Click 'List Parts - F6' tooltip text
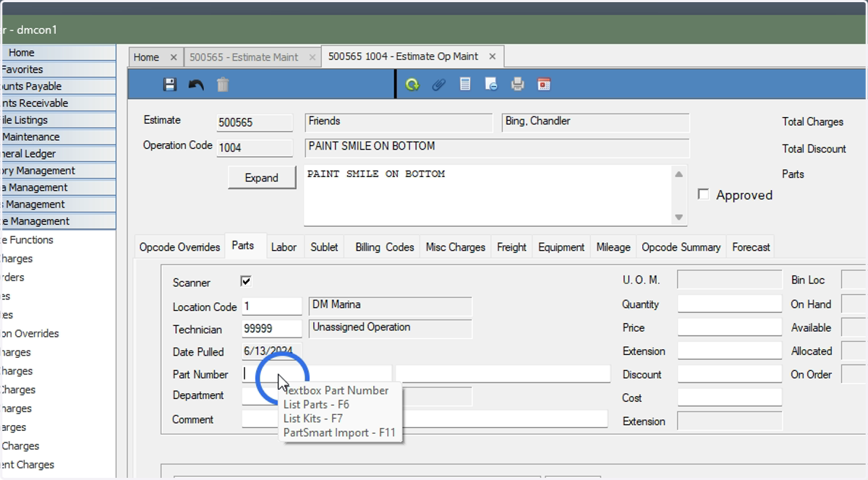 coord(316,405)
